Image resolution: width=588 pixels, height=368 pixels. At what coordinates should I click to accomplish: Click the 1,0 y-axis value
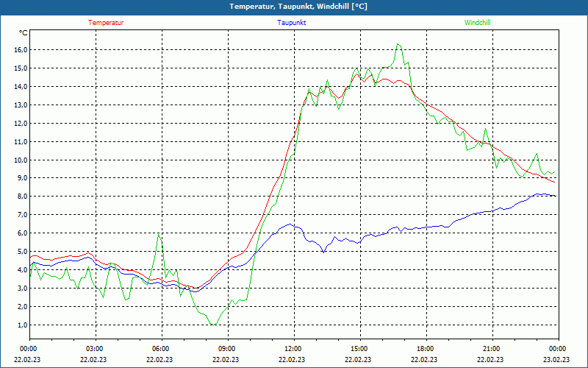[23, 325]
